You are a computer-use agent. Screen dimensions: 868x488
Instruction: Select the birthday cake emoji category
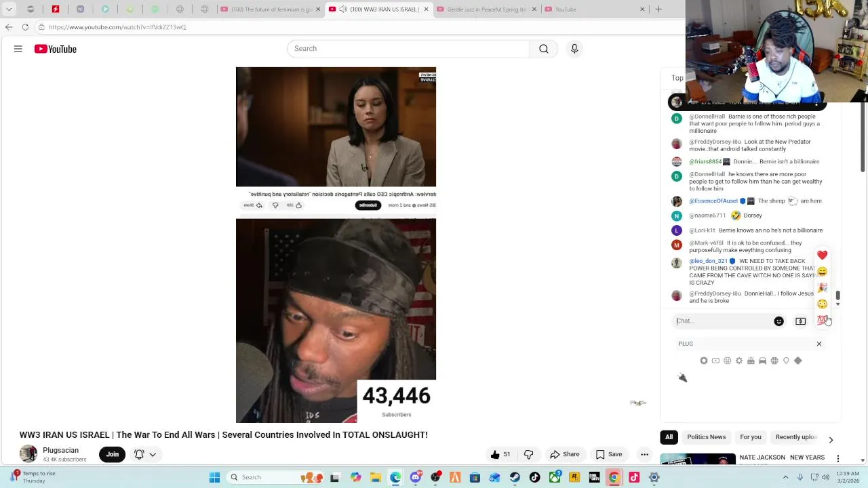(x=751, y=361)
